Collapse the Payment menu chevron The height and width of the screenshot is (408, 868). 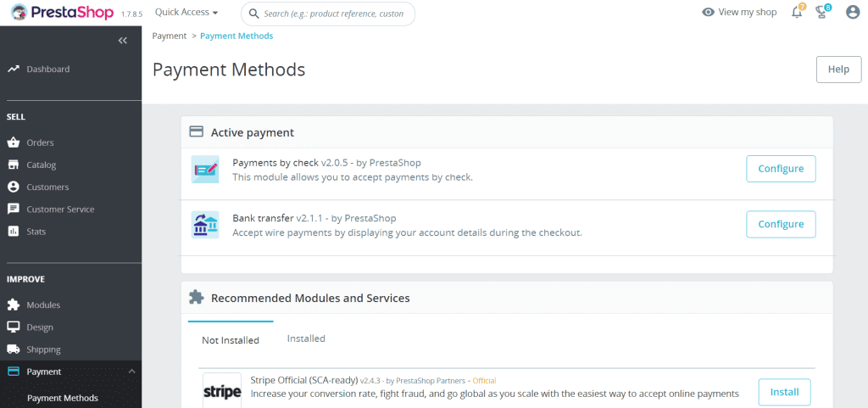tap(131, 372)
